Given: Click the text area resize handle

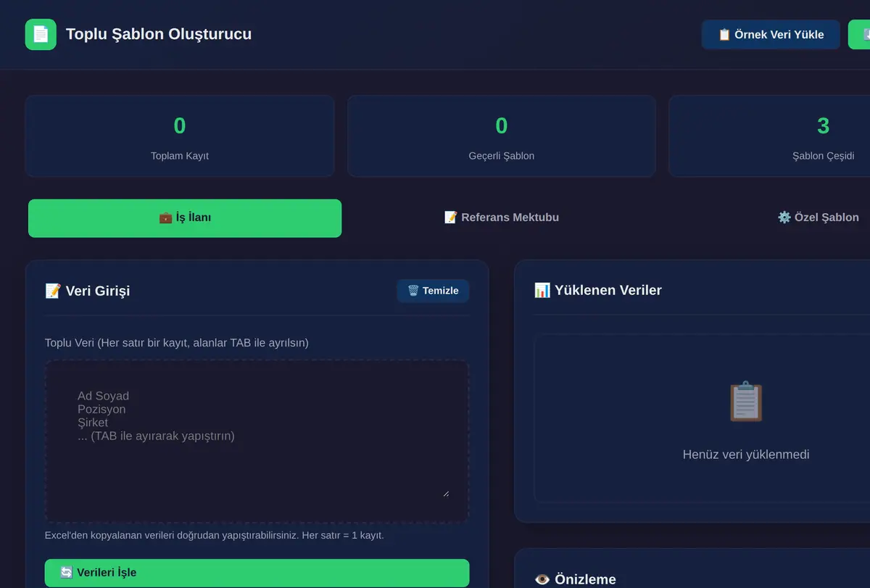Looking at the screenshot, I should click(445, 493).
